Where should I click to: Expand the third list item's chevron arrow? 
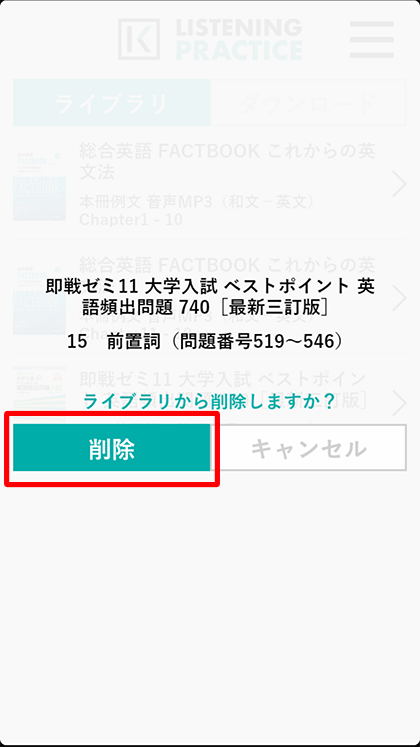(x=399, y=403)
